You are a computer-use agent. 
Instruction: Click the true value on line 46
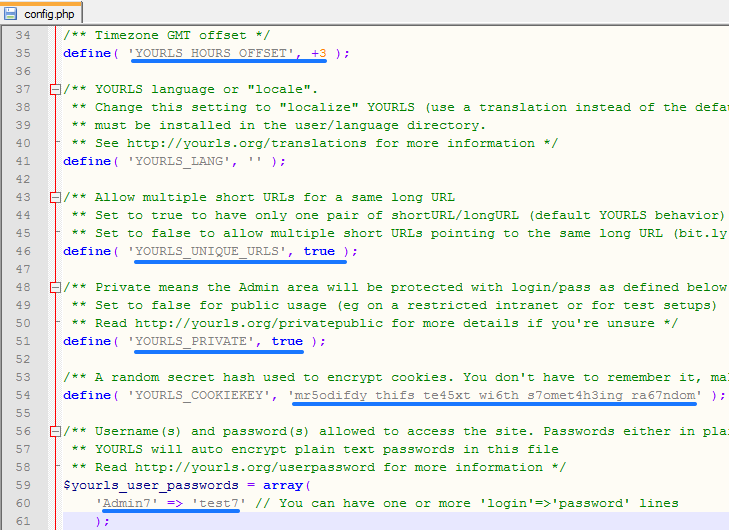tap(319, 252)
